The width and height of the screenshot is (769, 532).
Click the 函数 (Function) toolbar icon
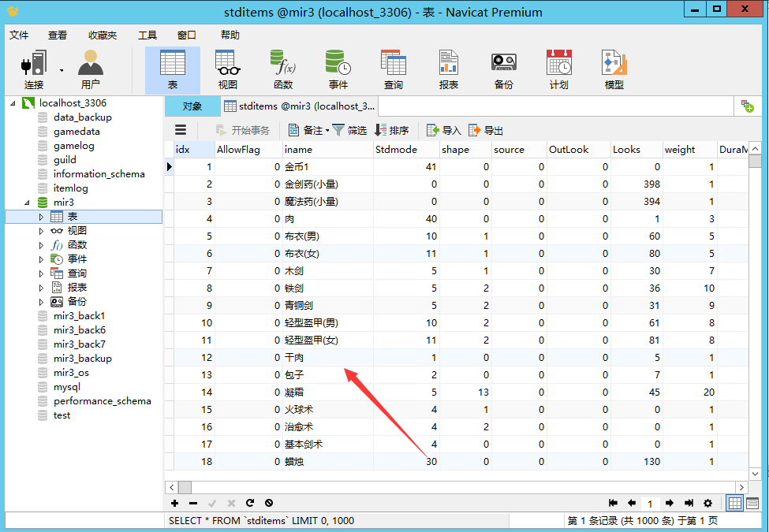tap(282, 69)
